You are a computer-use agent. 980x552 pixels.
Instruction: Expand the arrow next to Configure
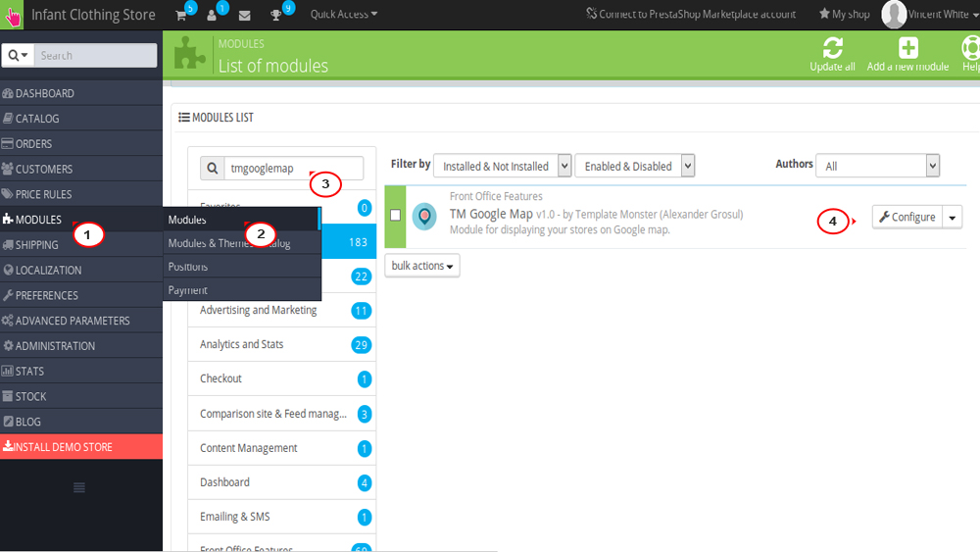tap(953, 218)
